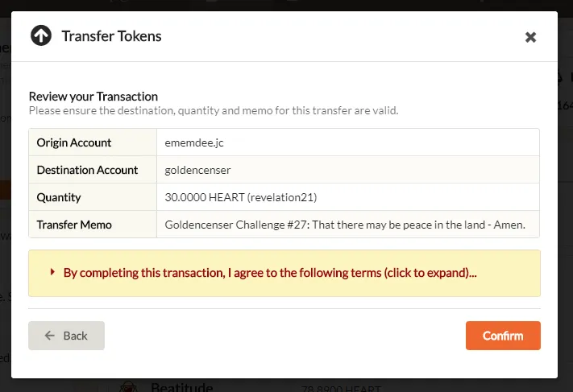The height and width of the screenshot is (392, 573).
Task: Click the Quantity row label
Action: tap(59, 197)
